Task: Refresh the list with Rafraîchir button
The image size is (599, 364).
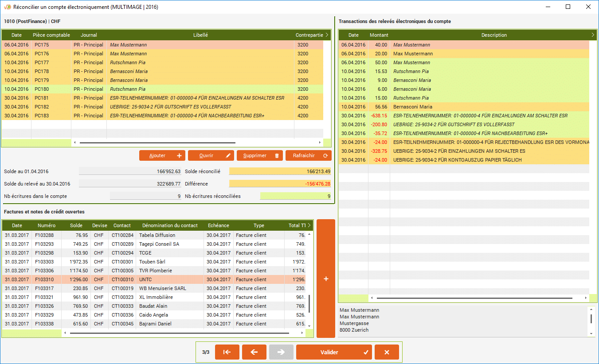Action: click(308, 155)
